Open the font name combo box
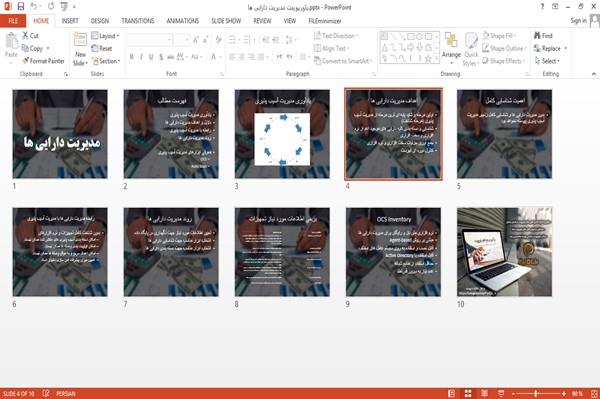 pos(149,40)
